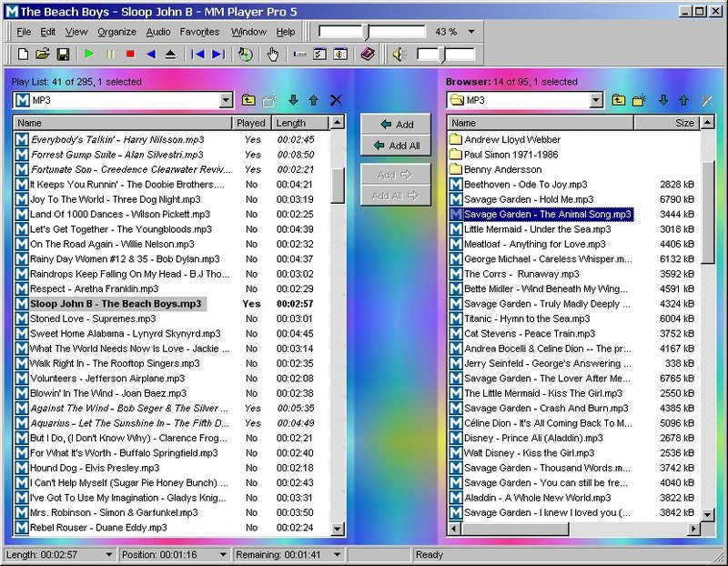Sort playlist by the Length column header
The height and width of the screenshot is (566, 728).
click(300, 123)
